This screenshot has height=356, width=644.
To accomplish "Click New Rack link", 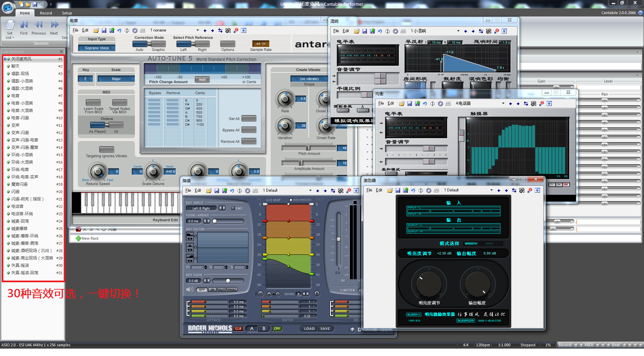I will point(88,238).
